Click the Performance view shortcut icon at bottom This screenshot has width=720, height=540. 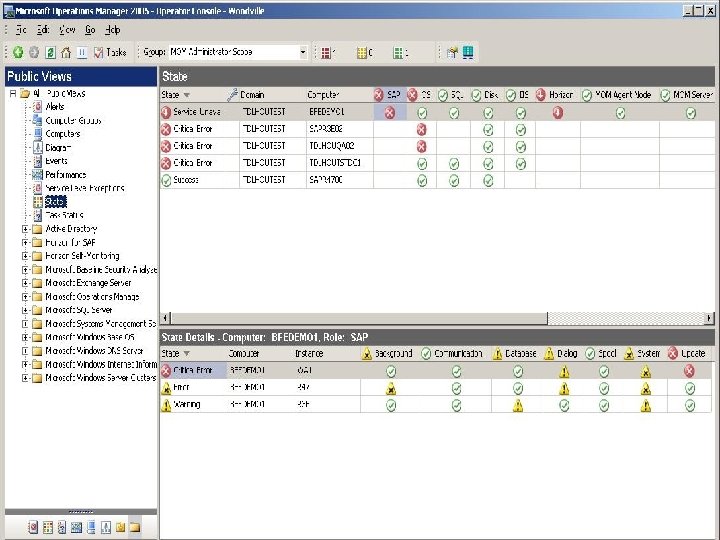[x=76, y=528]
